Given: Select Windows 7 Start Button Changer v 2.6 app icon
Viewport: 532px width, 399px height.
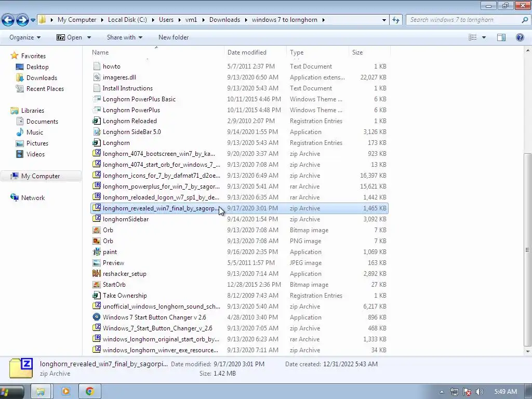Looking at the screenshot, I should pos(97,317).
